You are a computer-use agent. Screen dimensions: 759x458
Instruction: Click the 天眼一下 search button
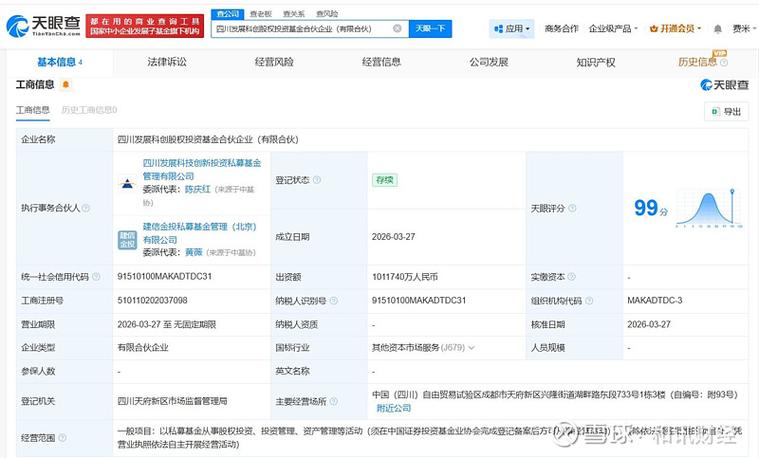pyautogui.click(x=430, y=29)
